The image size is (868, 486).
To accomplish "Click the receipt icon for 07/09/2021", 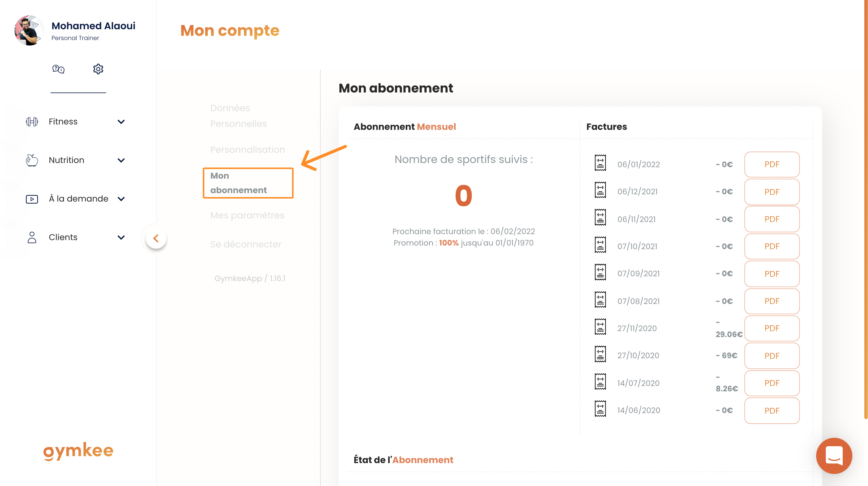I will point(600,272).
